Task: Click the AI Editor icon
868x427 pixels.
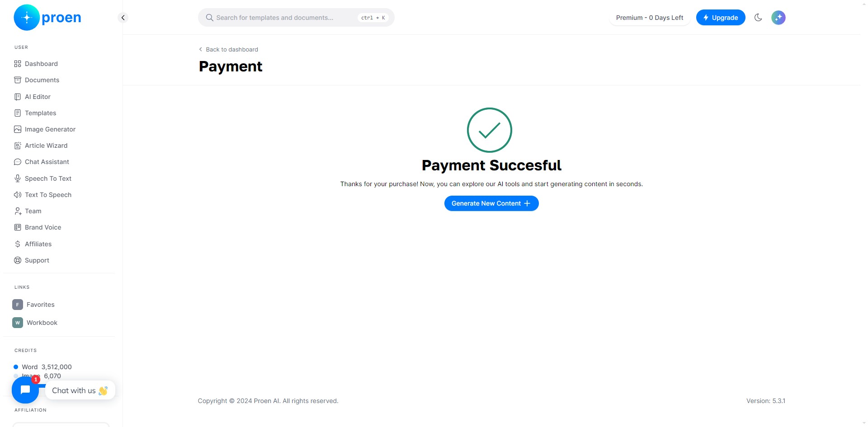Action: (x=18, y=97)
